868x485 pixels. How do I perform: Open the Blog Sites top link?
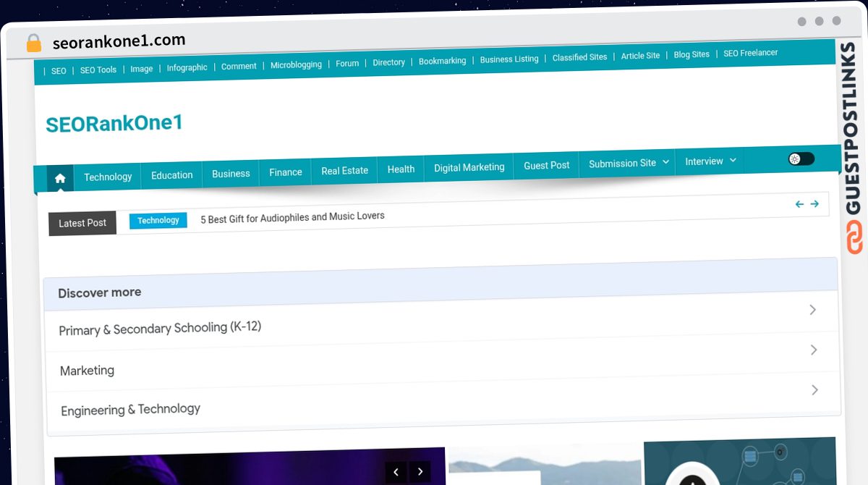[x=692, y=55]
